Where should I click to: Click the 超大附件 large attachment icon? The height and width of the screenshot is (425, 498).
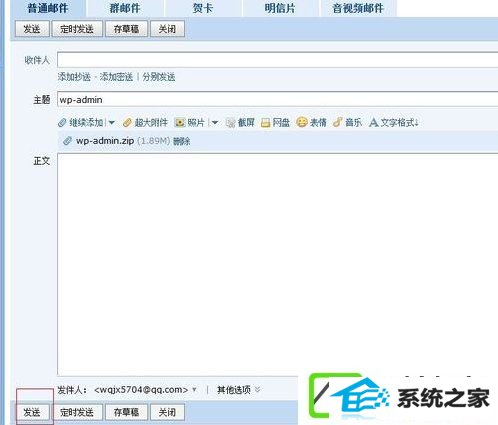tap(127, 123)
